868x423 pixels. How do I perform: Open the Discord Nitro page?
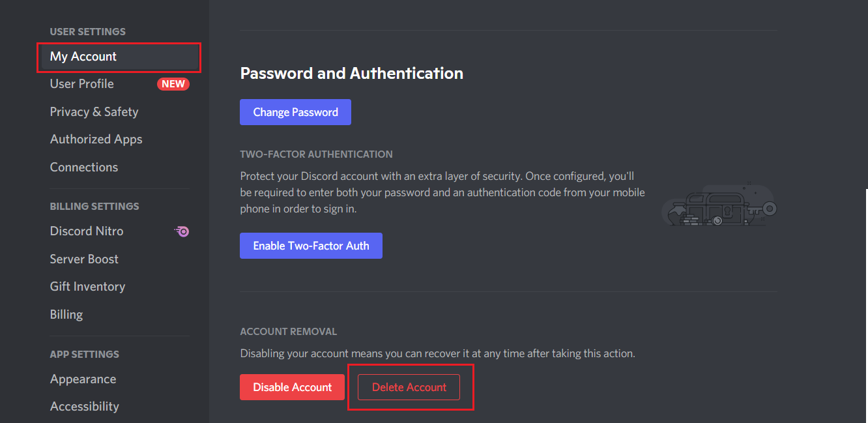[87, 231]
